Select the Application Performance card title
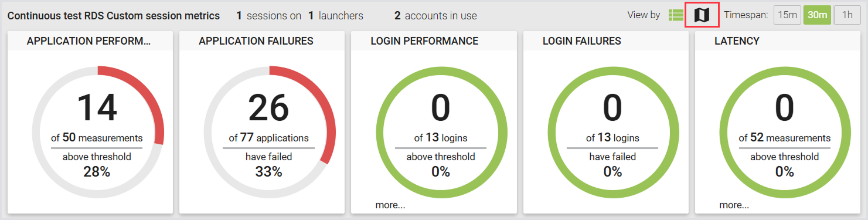 coord(88,41)
